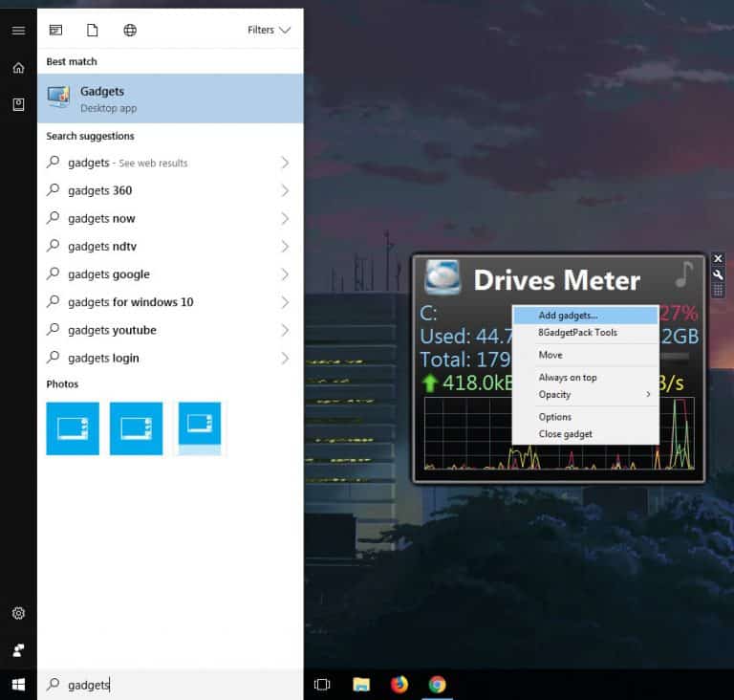This screenshot has width=734, height=700.
Task: Toggle 'Always on top' in context menu
Action: point(586,377)
